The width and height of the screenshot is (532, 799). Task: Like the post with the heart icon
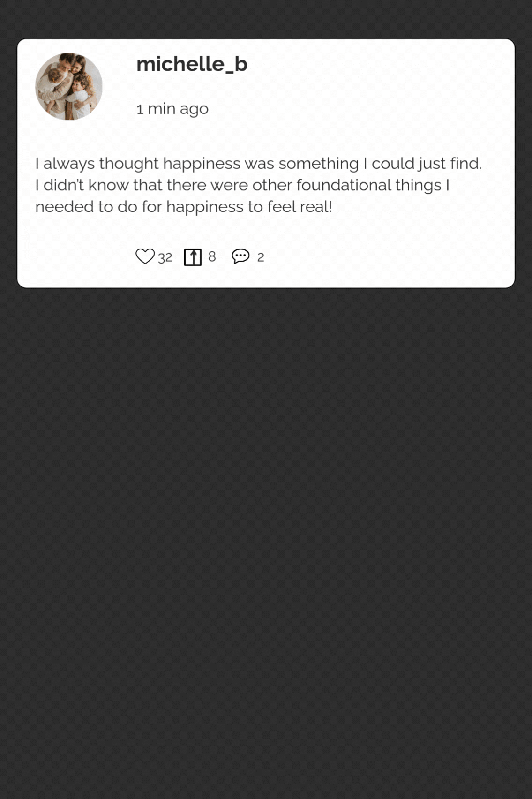point(145,256)
